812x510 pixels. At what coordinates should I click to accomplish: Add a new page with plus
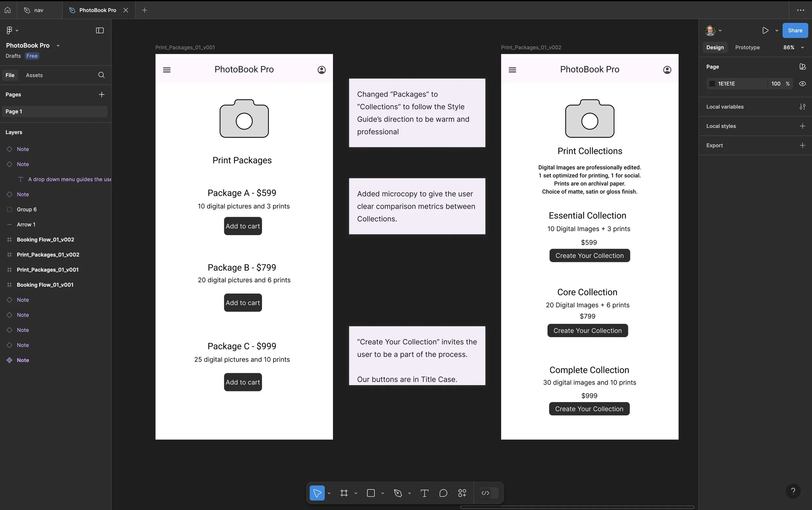(101, 95)
